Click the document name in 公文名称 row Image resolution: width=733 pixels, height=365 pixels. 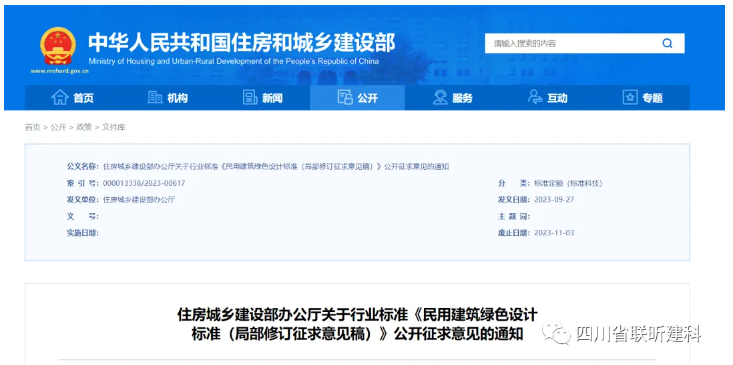(276, 167)
